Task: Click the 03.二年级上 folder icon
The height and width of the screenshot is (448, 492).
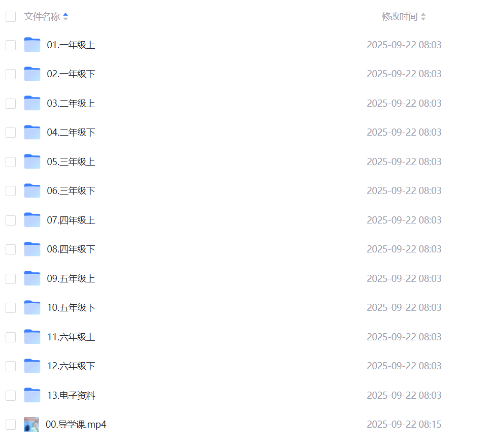Action: (x=32, y=103)
